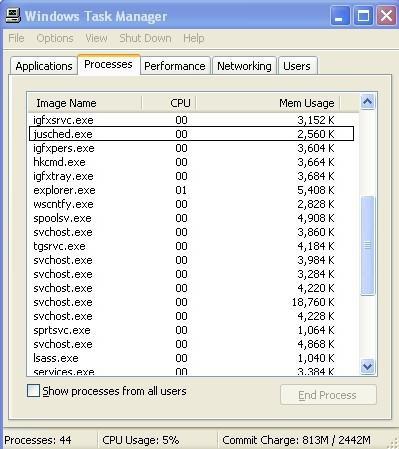Select svchost.exe using 18,760 K
399x449 pixels.
point(192,302)
